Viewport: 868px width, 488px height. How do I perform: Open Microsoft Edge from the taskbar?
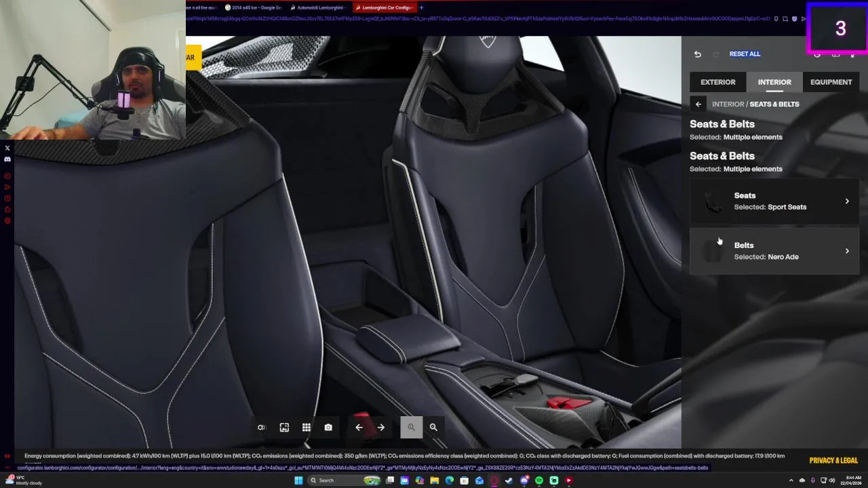[x=449, y=481]
